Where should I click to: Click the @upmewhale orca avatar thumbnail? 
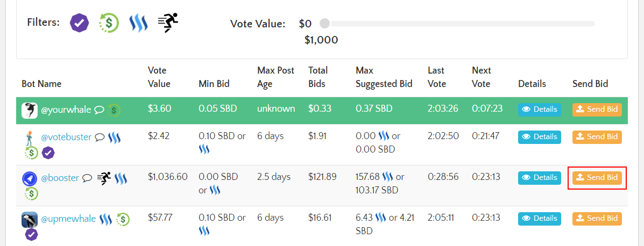pyautogui.click(x=30, y=220)
